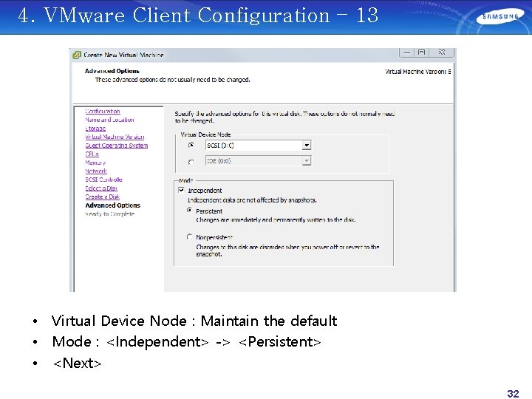
Task: Minimize the Create New Virtual Machine window
Action: 407,52
